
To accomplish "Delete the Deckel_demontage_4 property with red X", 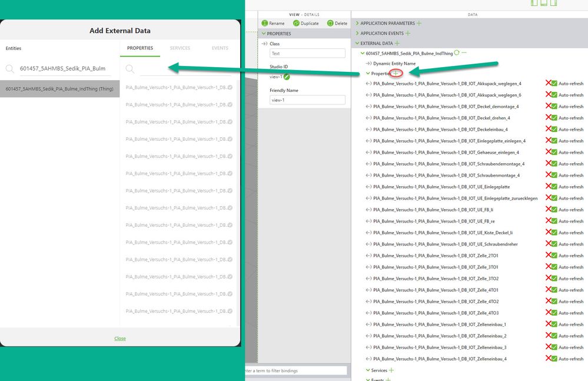I will (x=548, y=106).
